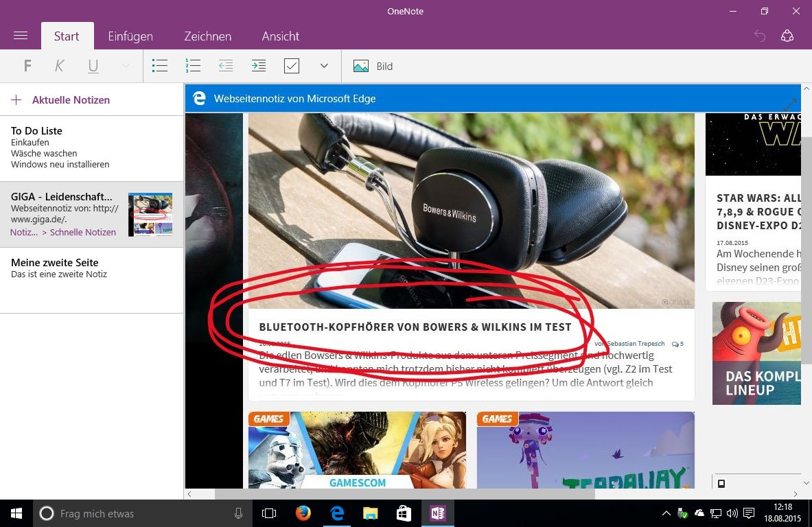Insert a bulleted list
Image resolution: width=812 pixels, height=527 pixels.
(x=159, y=66)
